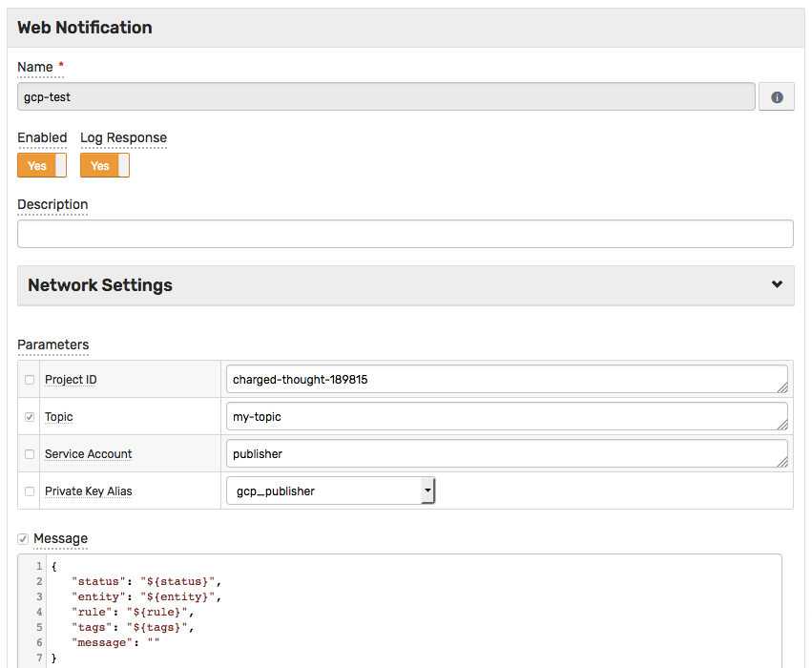
Task: Click the Log Response label
Action: coord(123,137)
